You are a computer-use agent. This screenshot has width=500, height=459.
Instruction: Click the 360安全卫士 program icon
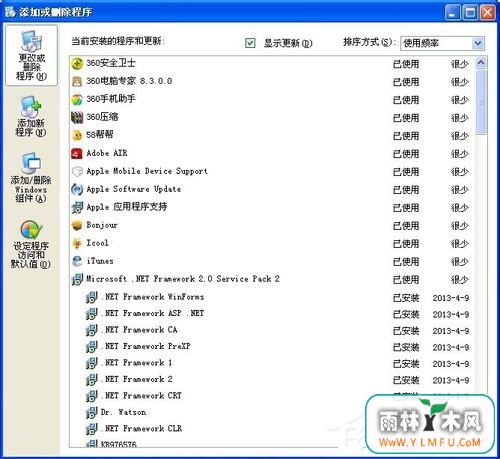(77, 63)
